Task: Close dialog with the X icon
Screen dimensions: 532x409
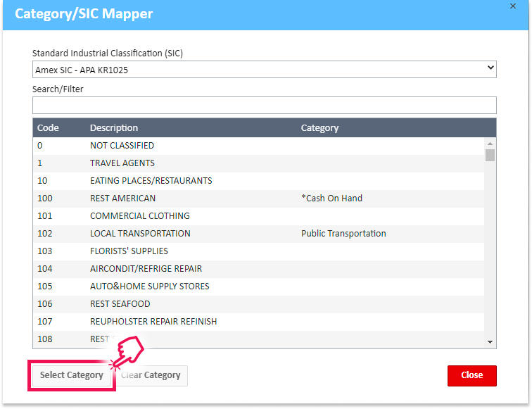Action: [512, 6]
